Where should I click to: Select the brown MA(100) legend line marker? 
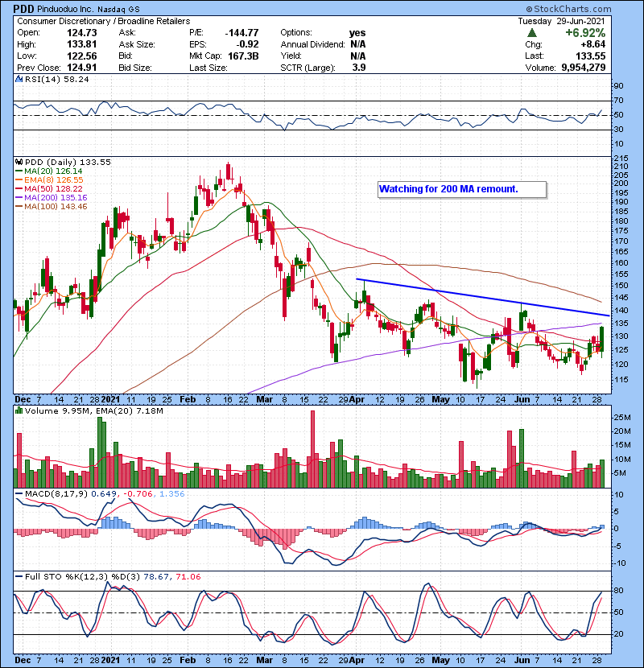pyautogui.click(x=19, y=207)
